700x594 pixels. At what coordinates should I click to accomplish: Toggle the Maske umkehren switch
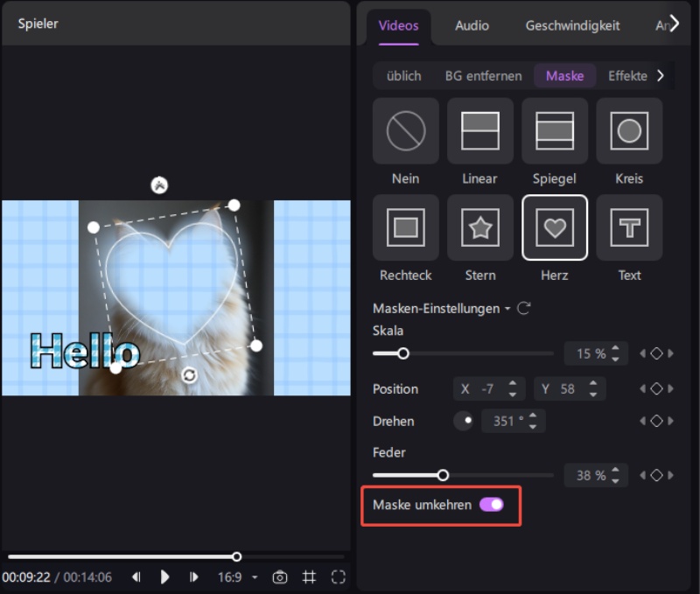tap(491, 505)
